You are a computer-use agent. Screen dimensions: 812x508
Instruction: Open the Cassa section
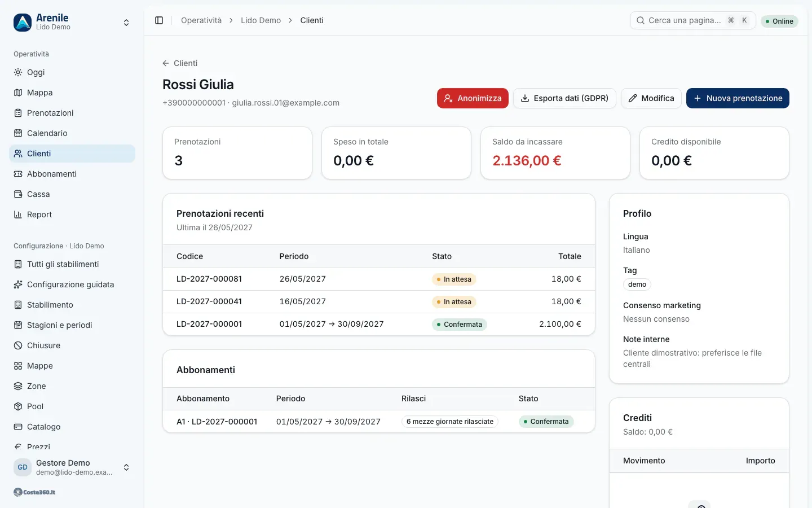click(72, 194)
